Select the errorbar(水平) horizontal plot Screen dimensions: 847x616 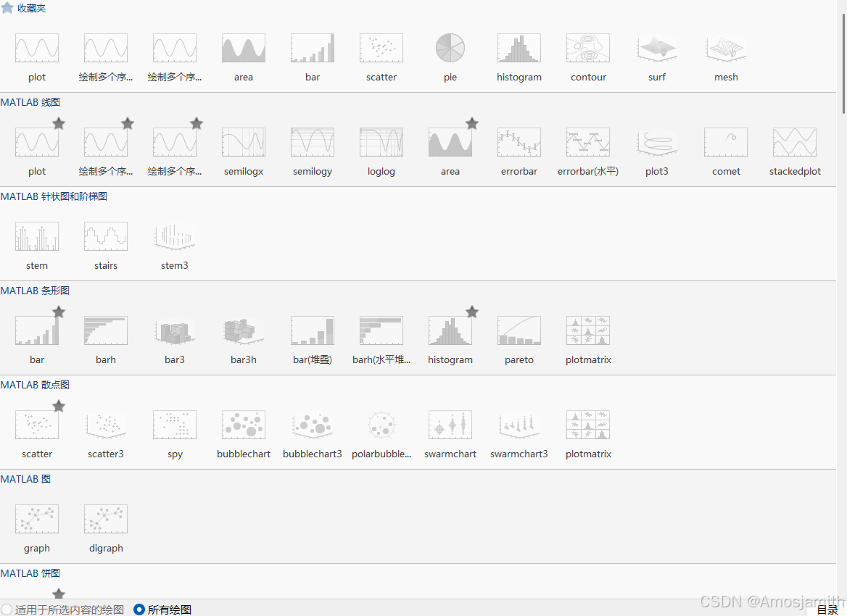(588, 143)
